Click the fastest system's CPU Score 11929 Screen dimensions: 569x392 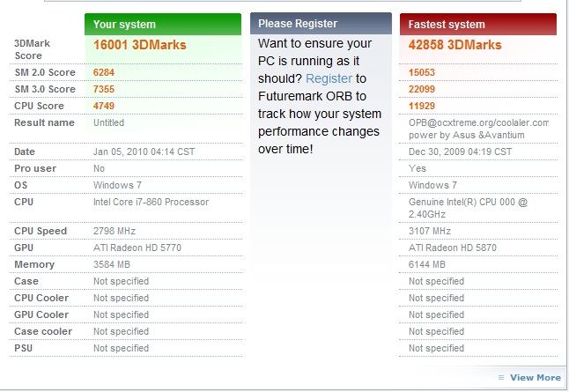(422, 106)
